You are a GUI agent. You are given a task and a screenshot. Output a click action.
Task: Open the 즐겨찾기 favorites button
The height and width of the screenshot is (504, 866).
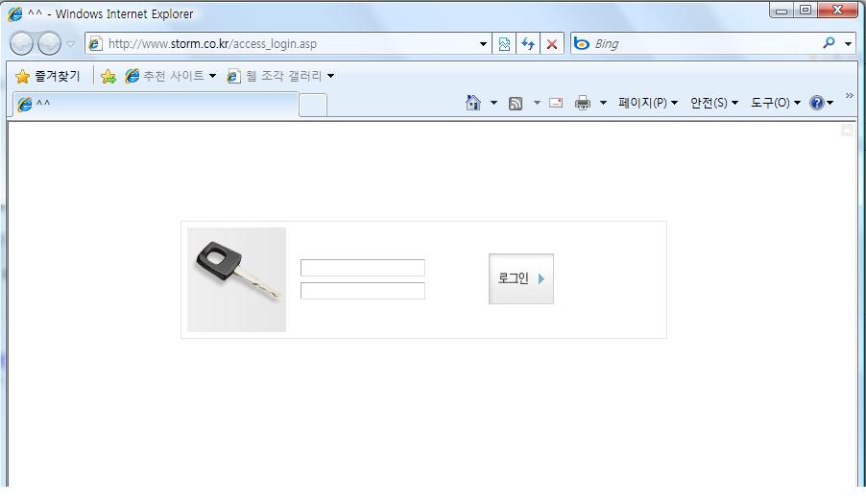point(47,76)
